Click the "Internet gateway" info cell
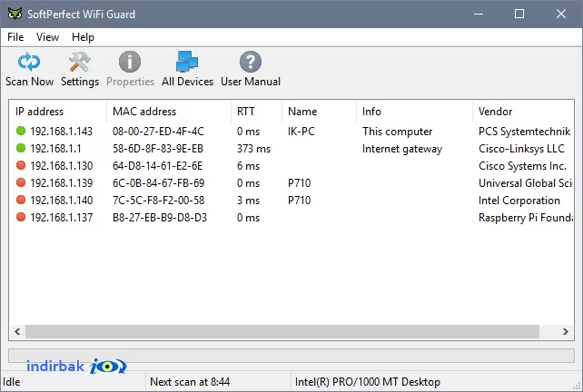Screen dimensions: 583x392 pos(402,149)
